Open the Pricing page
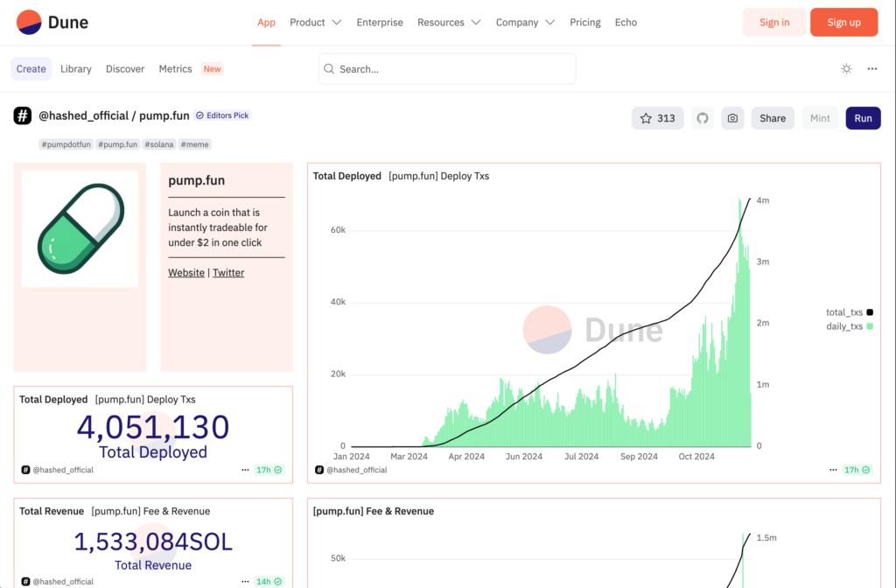Screen dimensions: 896x588 (x=585, y=22)
